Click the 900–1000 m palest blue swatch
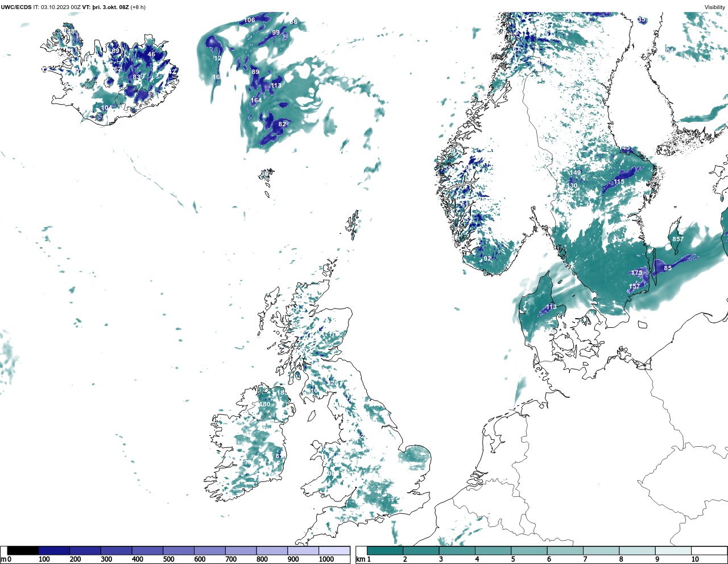Viewport: 728px width, 564px height. pos(303,551)
